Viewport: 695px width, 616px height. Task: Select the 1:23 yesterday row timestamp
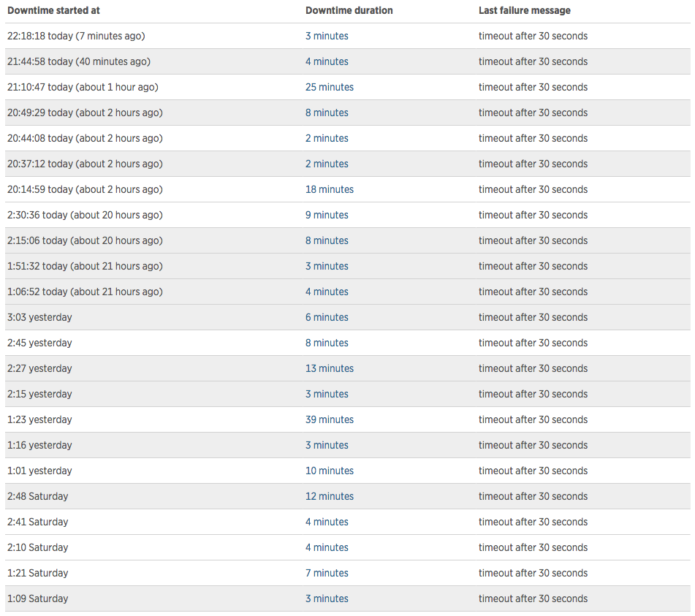click(x=39, y=419)
